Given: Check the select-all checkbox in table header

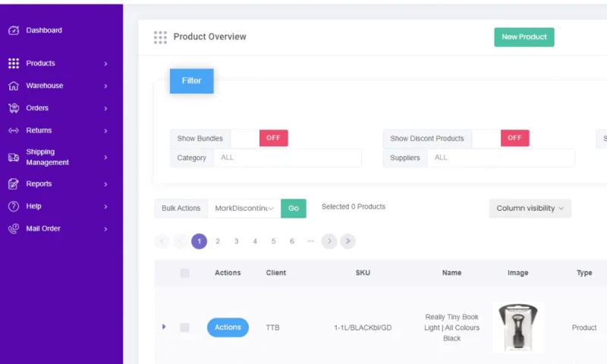Looking at the screenshot, I should pos(184,273).
